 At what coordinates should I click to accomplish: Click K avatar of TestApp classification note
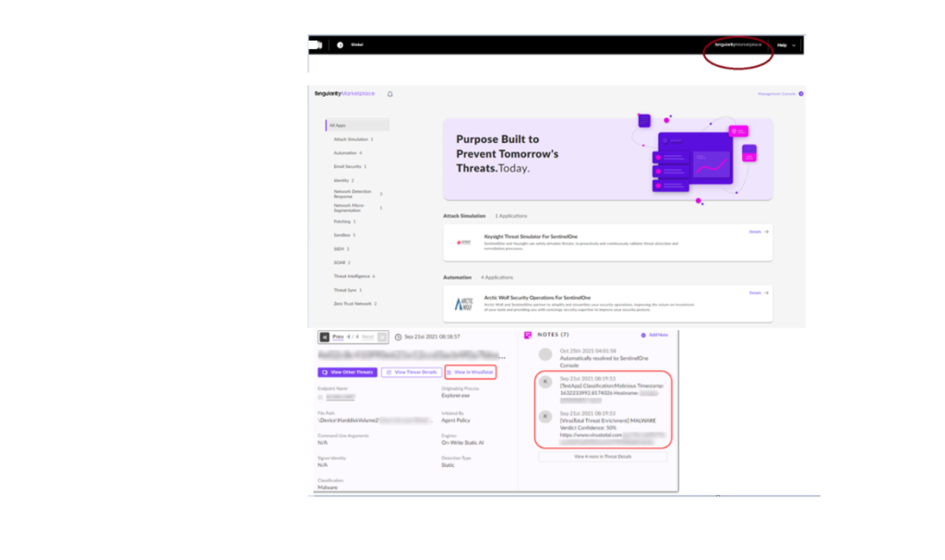pyautogui.click(x=545, y=382)
